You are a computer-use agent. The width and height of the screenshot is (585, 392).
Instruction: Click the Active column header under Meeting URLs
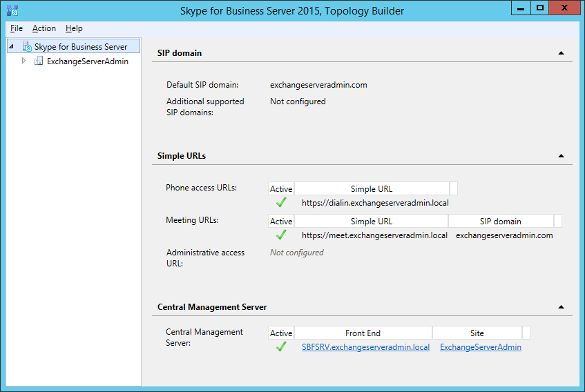click(281, 221)
